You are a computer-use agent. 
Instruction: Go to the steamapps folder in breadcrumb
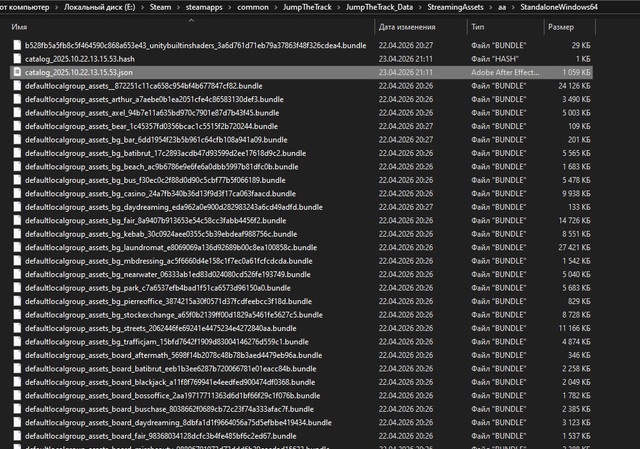[x=204, y=7]
